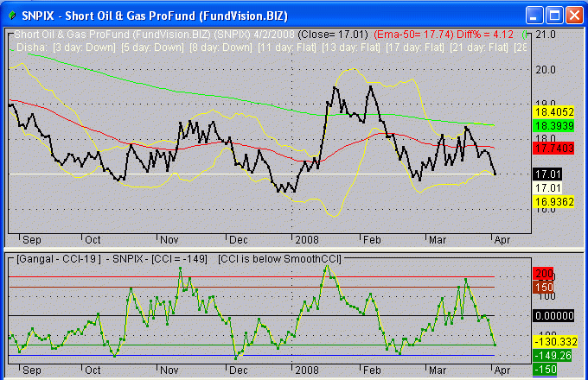Click the red 200 CCI level tag
Image resolution: width=588 pixels, height=380 pixels.
coord(543,274)
